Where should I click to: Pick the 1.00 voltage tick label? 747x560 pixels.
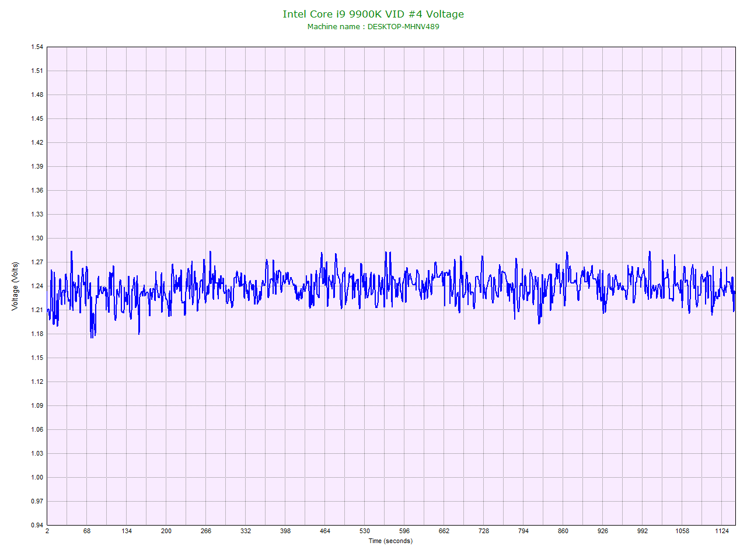coord(37,478)
